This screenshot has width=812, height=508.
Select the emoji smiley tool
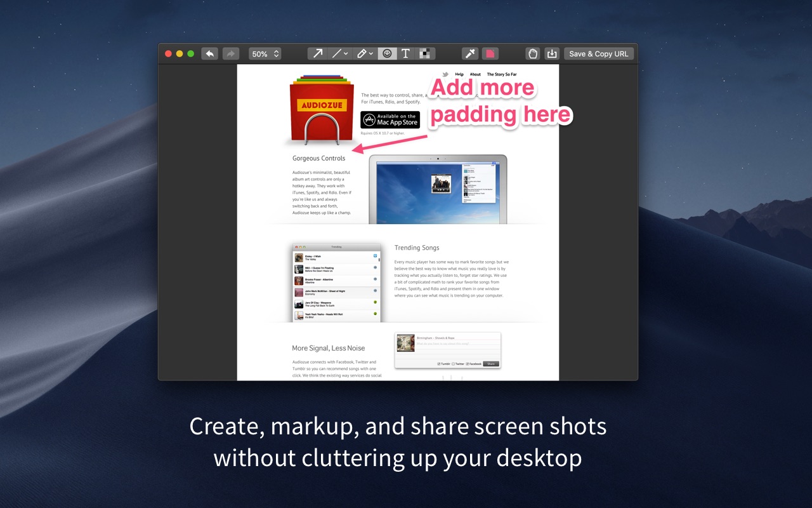click(x=387, y=54)
